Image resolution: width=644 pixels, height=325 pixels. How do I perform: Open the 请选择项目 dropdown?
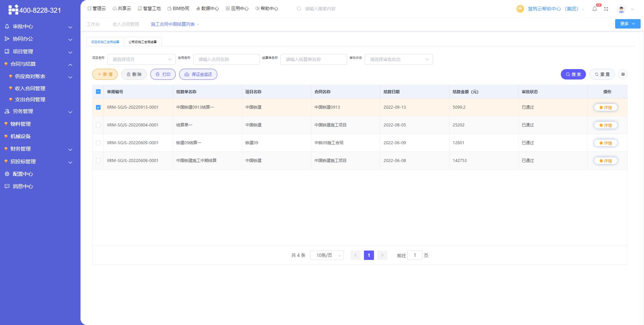tap(142, 59)
